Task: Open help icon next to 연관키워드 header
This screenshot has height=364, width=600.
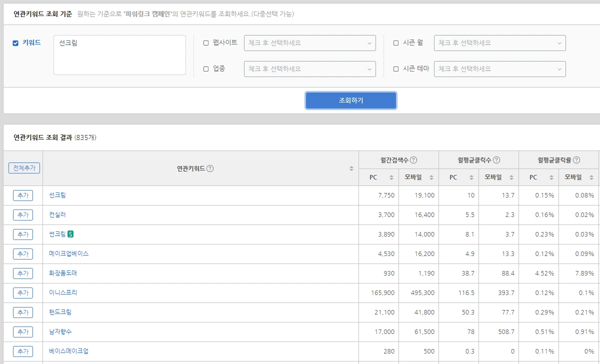Action: pos(210,168)
